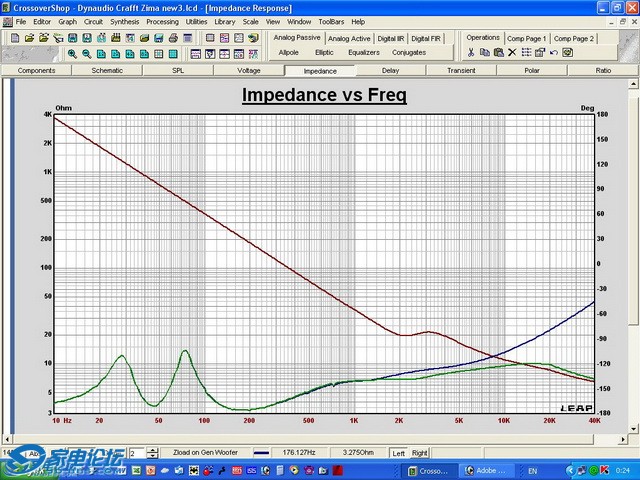The width and height of the screenshot is (640, 480).
Task: Select the Right axis toggle
Action: click(420, 453)
